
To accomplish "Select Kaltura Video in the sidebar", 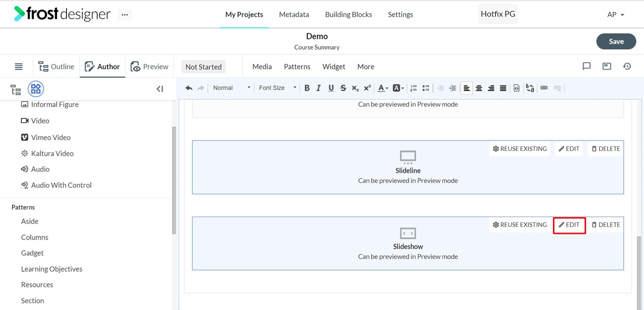I will tap(52, 153).
